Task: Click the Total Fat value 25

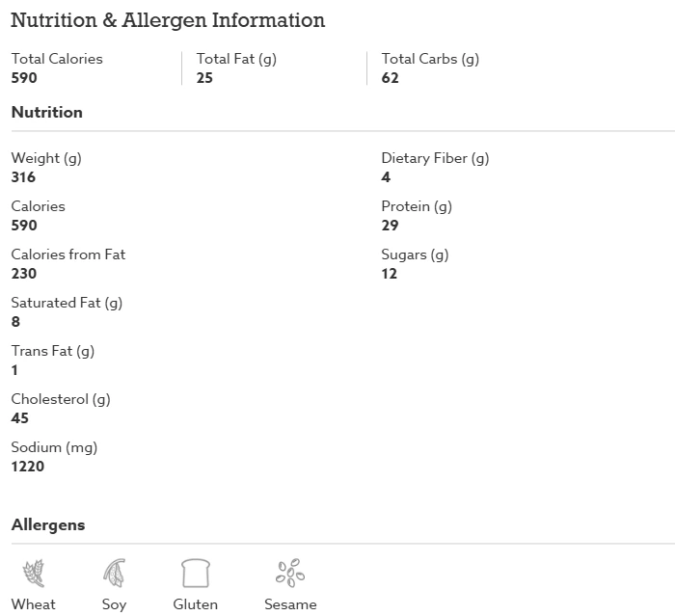Action: pos(204,78)
